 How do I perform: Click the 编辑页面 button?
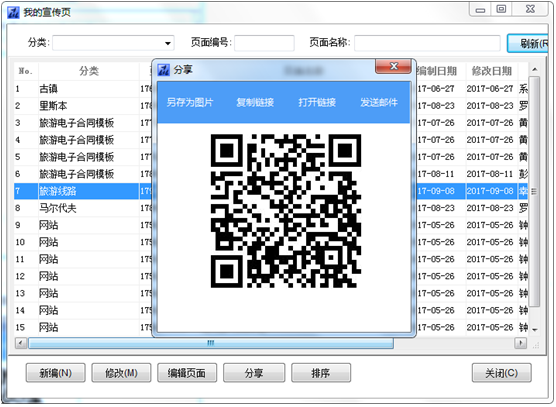pos(187,373)
